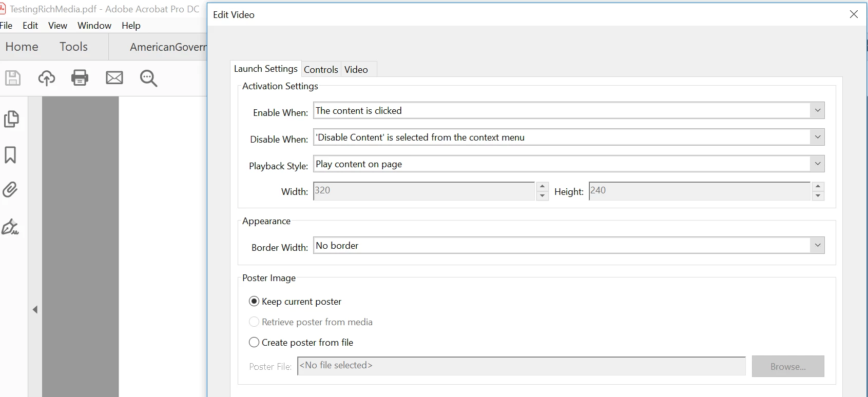Click the email envelope icon
868x397 pixels.
click(x=114, y=78)
